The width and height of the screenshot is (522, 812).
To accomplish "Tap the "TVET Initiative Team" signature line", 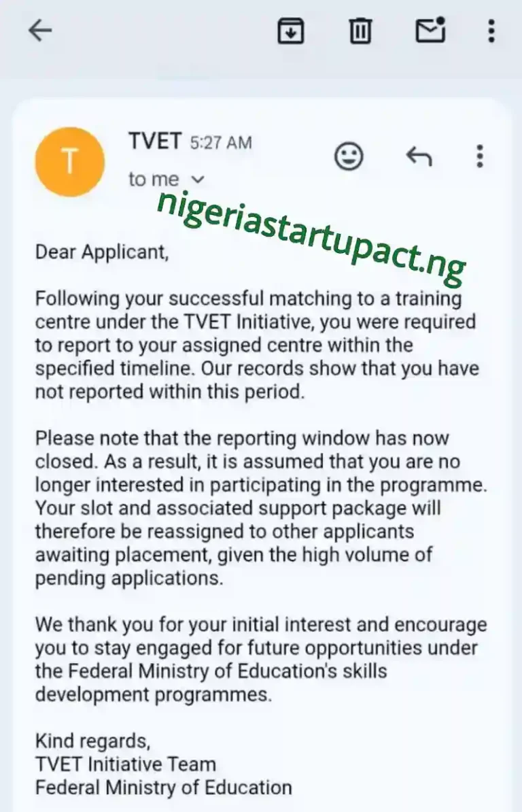I will coord(126,764).
